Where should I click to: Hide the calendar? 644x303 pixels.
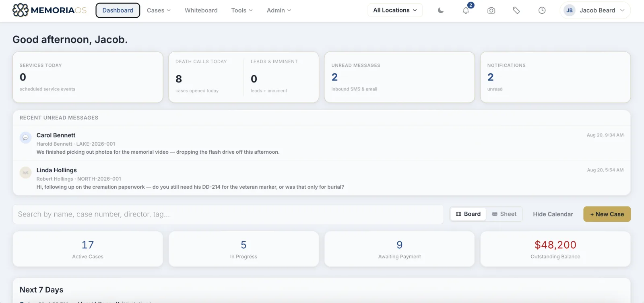553,214
